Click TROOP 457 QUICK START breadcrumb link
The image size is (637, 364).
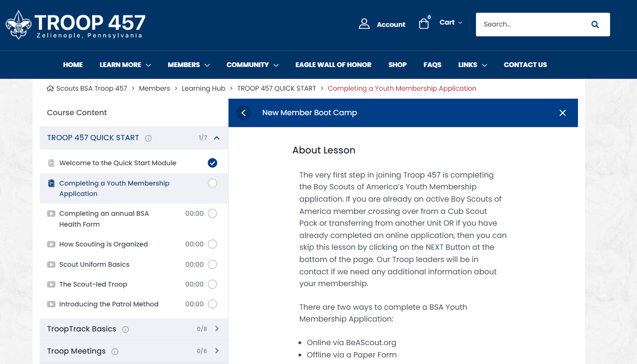tap(277, 88)
